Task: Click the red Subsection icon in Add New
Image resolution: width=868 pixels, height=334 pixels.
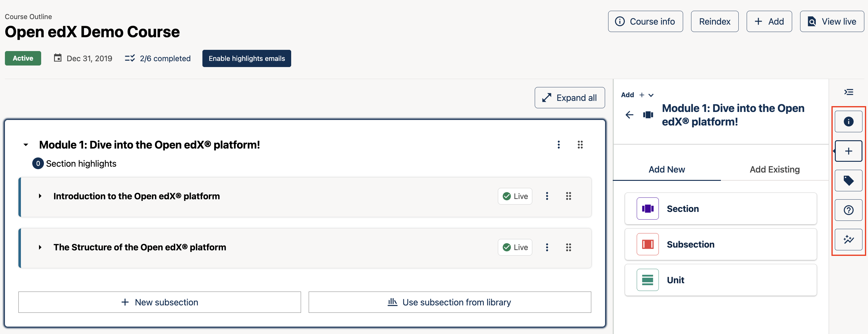Action: tap(647, 244)
